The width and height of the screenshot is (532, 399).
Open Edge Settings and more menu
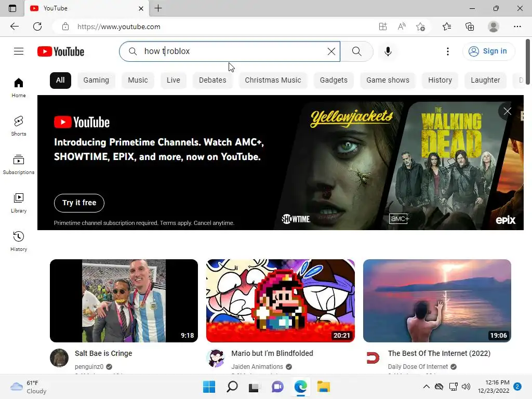[x=517, y=26]
